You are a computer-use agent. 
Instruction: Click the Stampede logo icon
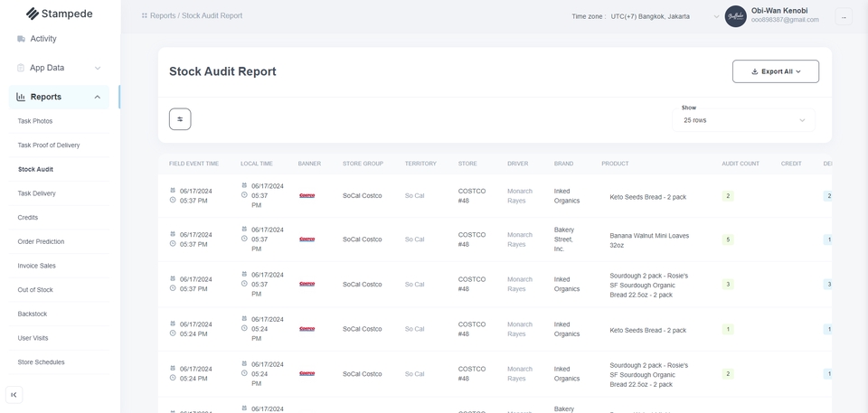[x=33, y=14]
